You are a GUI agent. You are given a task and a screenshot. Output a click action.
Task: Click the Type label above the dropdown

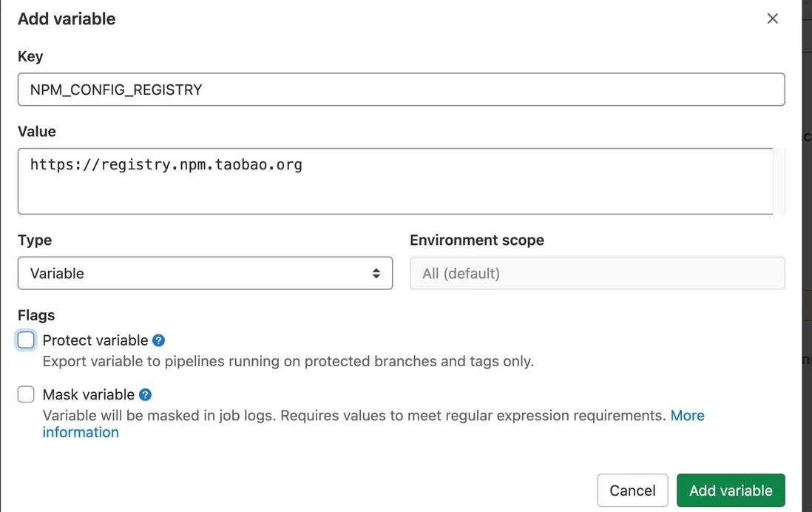click(x=35, y=240)
